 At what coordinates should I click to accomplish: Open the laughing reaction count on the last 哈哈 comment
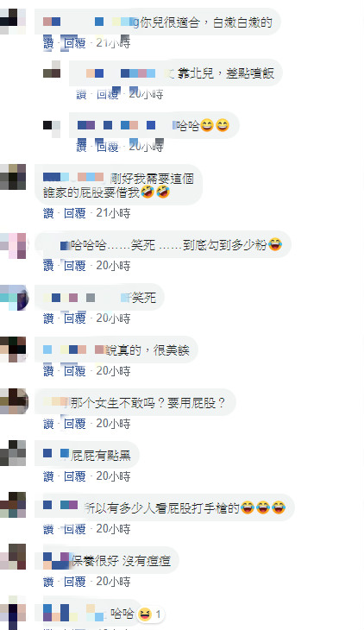tap(150, 614)
